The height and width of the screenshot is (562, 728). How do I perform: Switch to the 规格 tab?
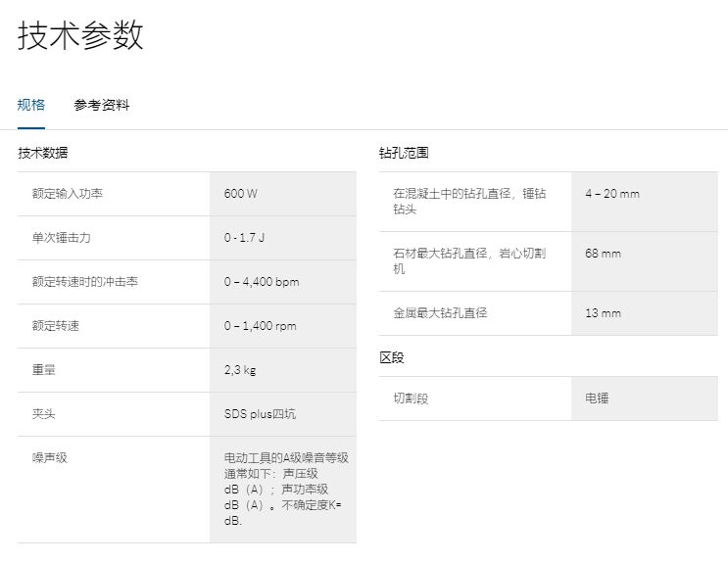coord(31,105)
